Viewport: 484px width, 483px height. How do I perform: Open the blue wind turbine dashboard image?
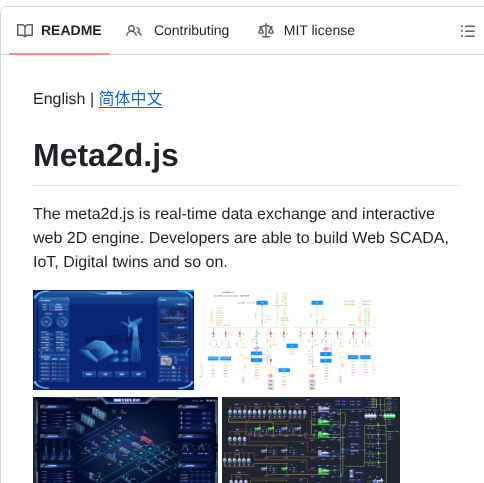113,340
